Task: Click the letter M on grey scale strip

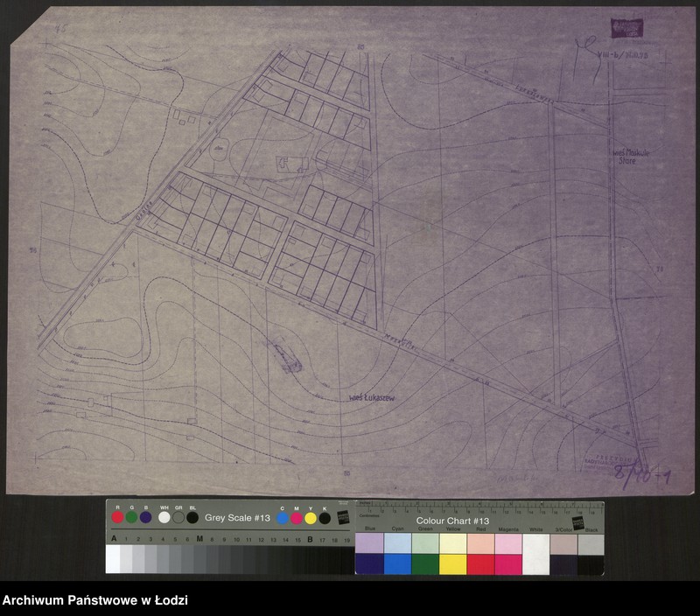Action: 199,539
